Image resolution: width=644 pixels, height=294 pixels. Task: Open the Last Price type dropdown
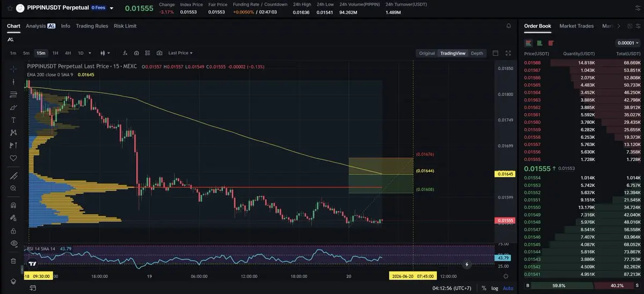(x=180, y=53)
